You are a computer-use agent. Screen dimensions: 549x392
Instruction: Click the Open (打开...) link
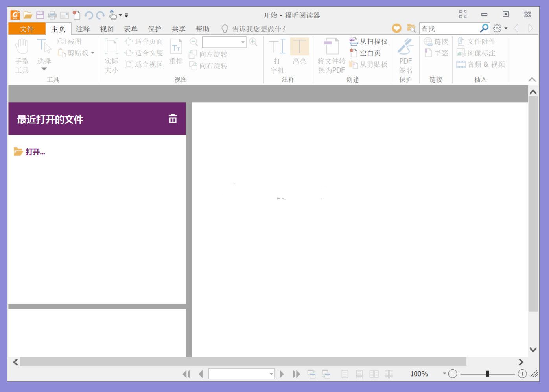[x=35, y=152]
